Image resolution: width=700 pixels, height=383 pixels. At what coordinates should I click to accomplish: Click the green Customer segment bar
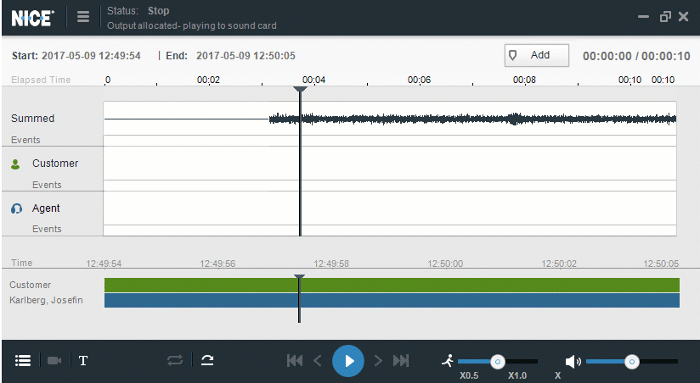[x=392, y=285]
